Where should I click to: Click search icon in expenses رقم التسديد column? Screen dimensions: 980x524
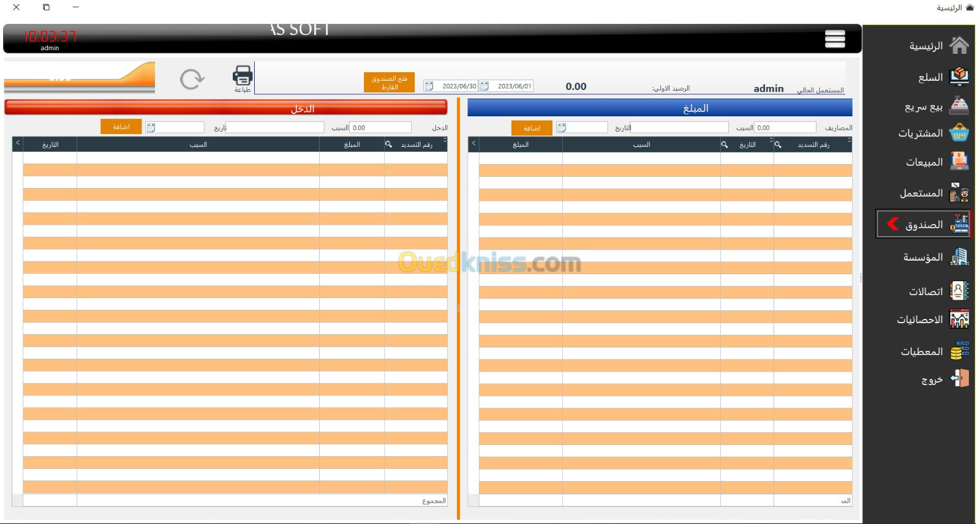[x=778, y=144]
